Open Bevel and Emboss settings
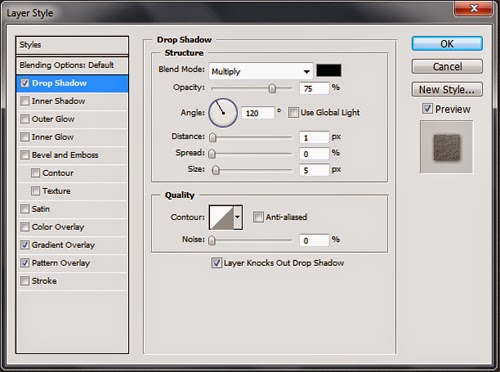 pos(65,155)
